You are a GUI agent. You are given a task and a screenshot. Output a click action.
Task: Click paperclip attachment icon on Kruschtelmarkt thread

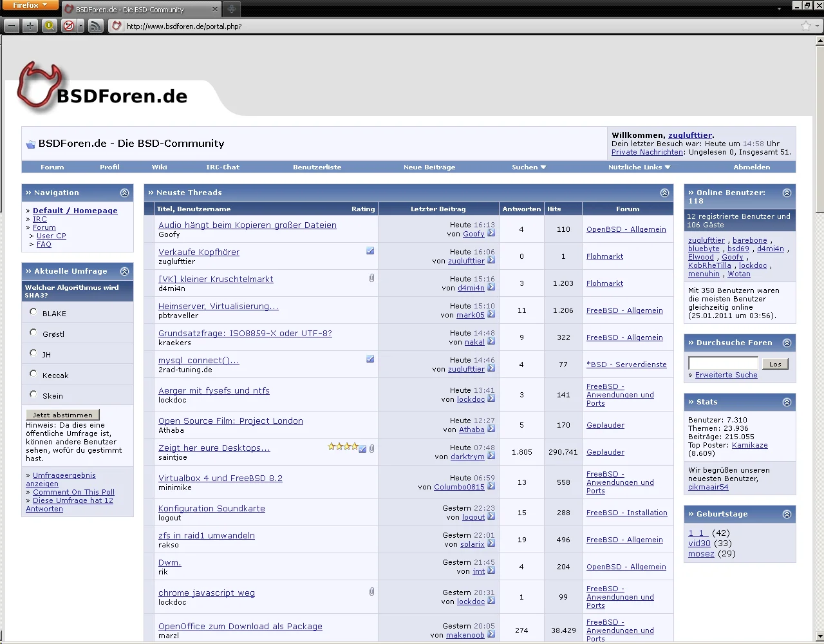click(371, 278)
